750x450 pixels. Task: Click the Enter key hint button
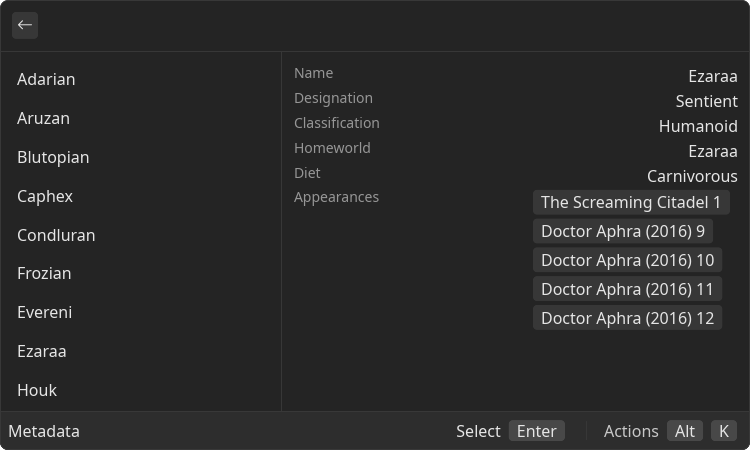tap(537, 431)
